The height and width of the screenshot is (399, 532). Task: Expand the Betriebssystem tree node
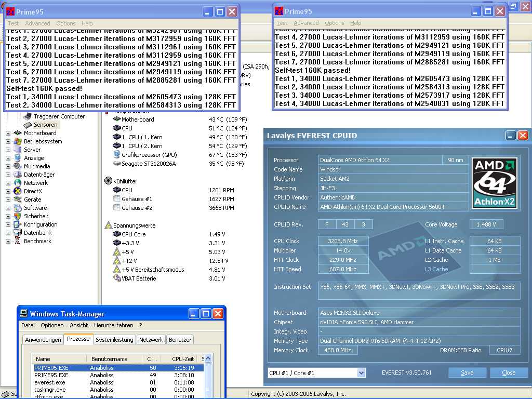tap(8, 141)
